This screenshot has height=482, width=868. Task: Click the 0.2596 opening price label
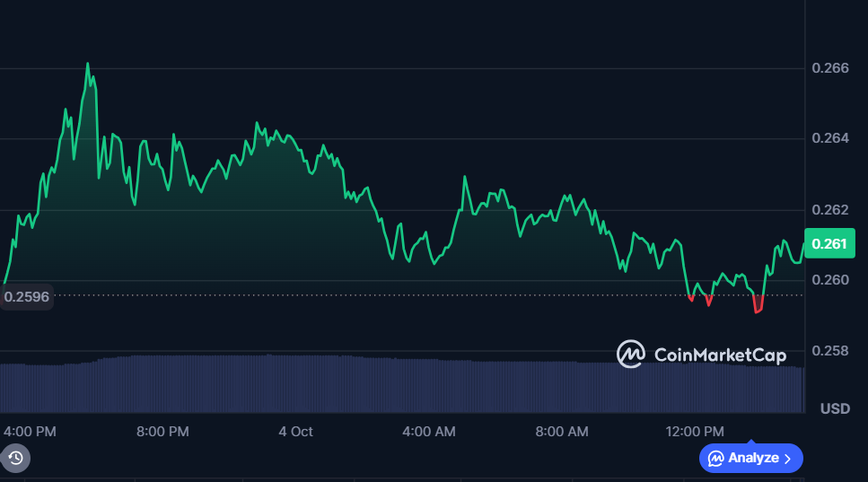pyautogui.click(x=27, y=296)
